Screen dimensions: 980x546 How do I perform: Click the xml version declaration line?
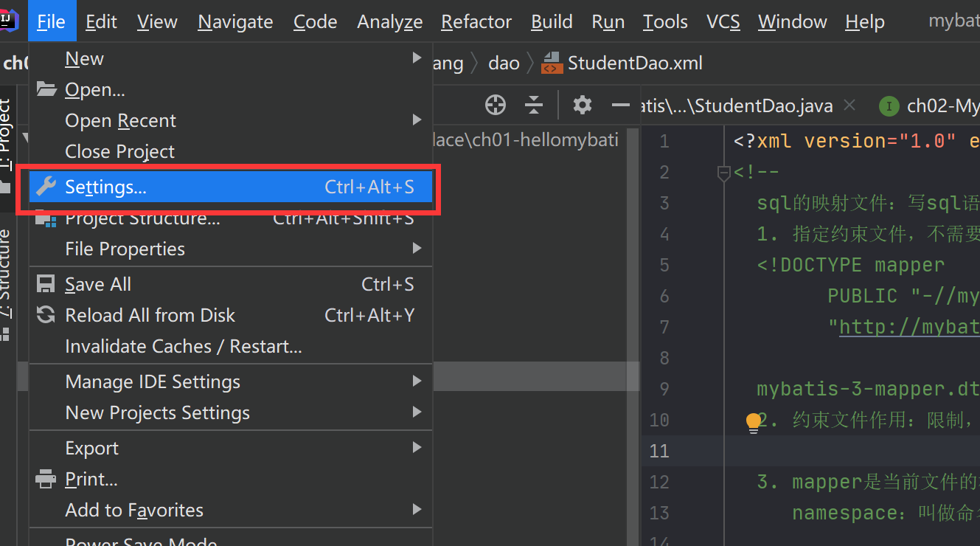857,141
